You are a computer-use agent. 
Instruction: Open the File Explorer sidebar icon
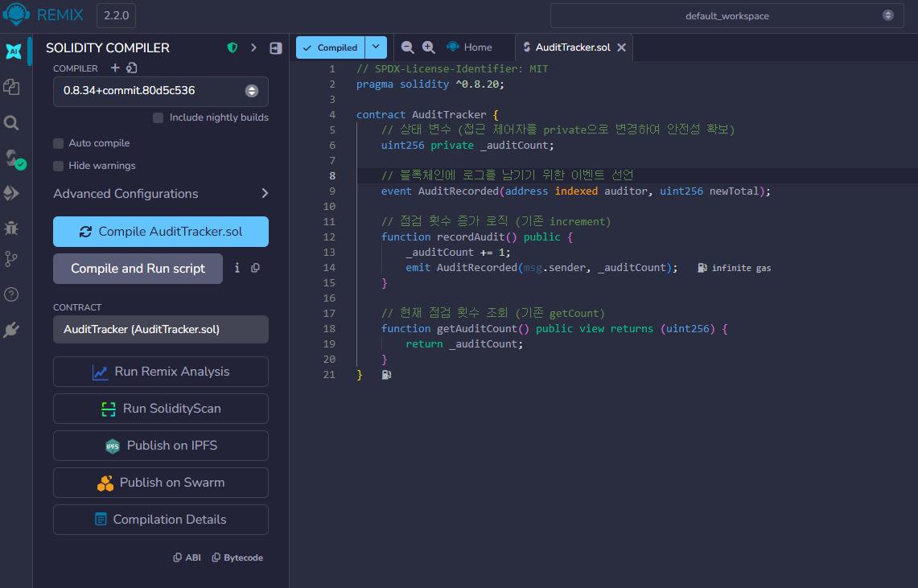pyautogui.click(x=12, y=87)
